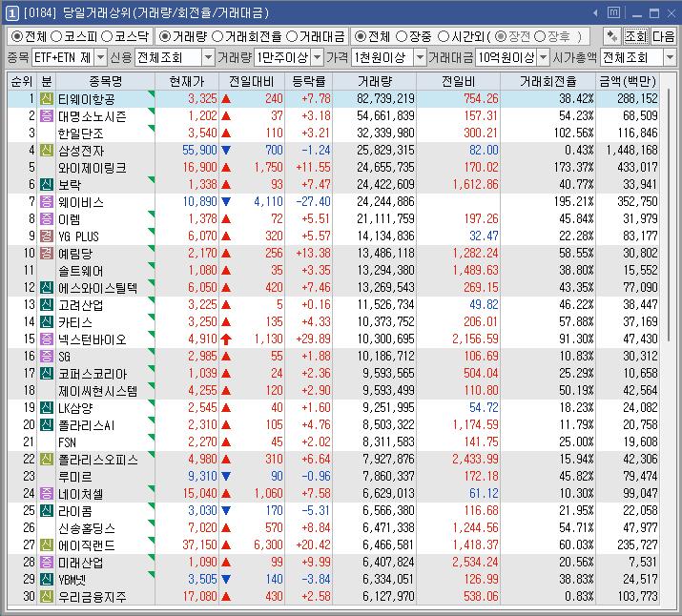Sort by the 금액(백만) column header
682x616 pixels.
(x=628, y=81)
